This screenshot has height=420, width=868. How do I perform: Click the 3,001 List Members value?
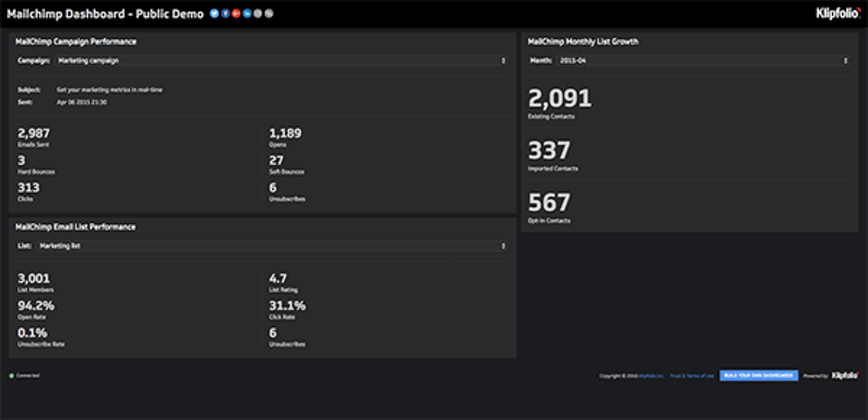click(34, 278)
